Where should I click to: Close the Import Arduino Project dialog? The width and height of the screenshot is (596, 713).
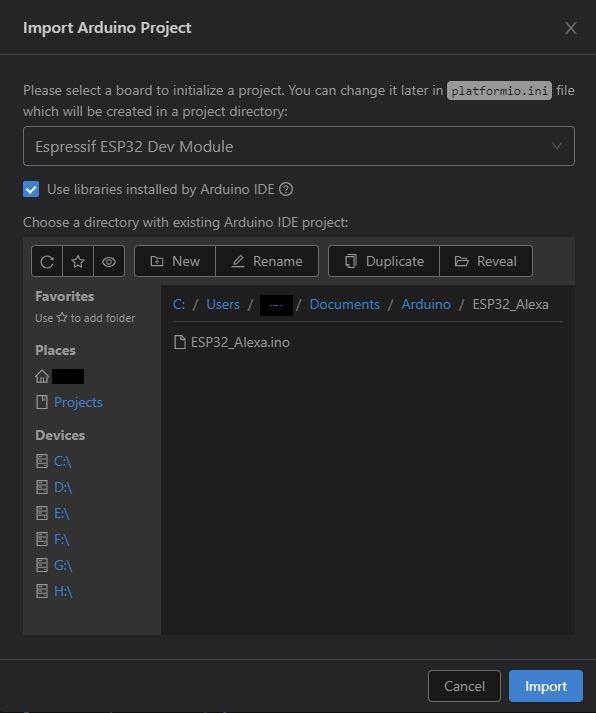coord(571,28)
